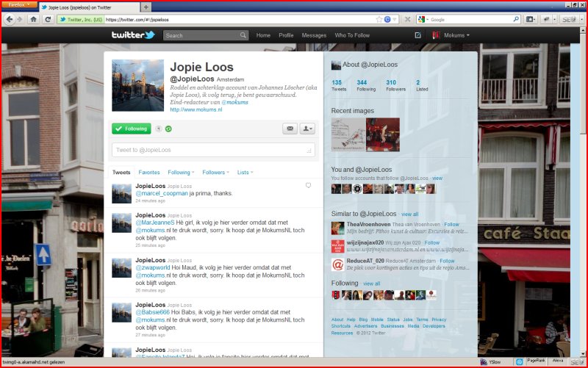
Task: Open @marcel_coopman mention link
Action: (162, 193)
